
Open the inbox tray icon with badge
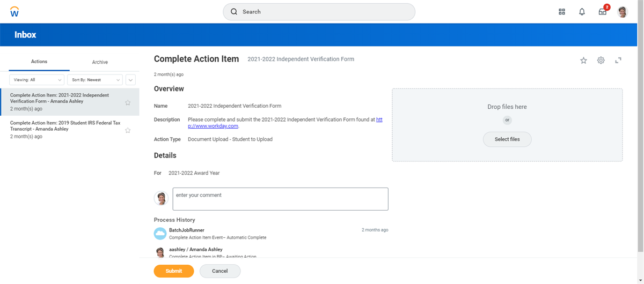(603, 11)
